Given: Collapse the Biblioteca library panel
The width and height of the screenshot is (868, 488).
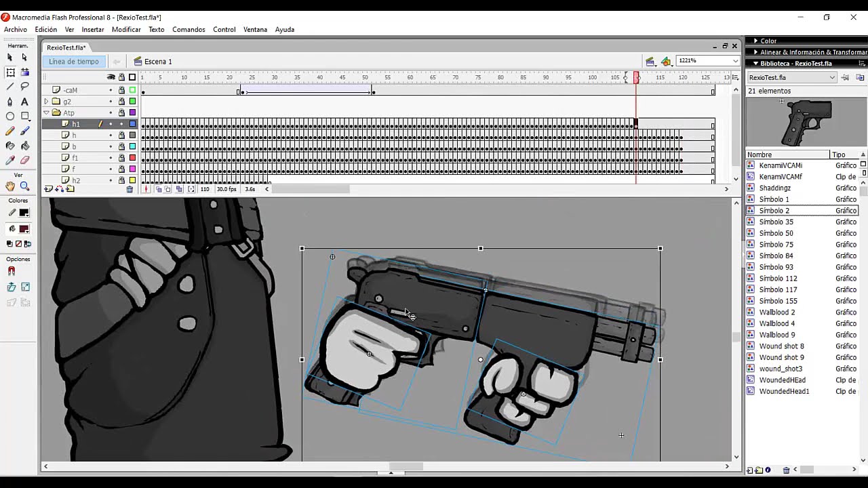Looking at the screenshot, I should 756,64.
